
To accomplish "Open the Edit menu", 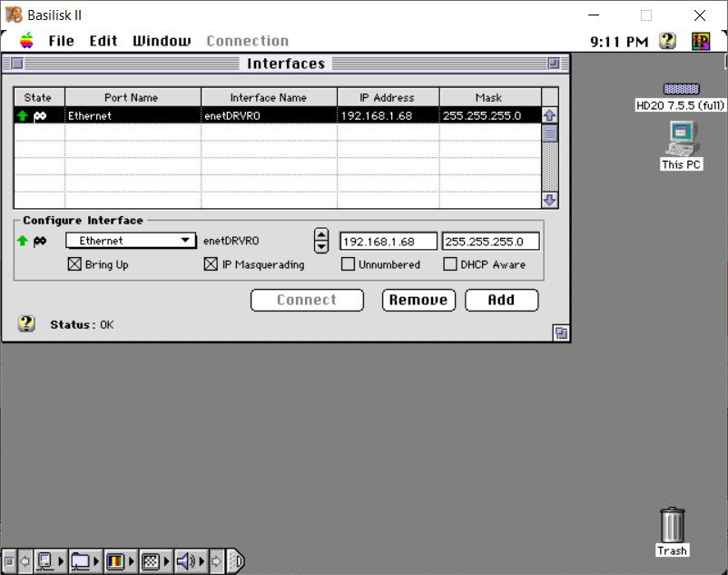I will tap(103, 41).
